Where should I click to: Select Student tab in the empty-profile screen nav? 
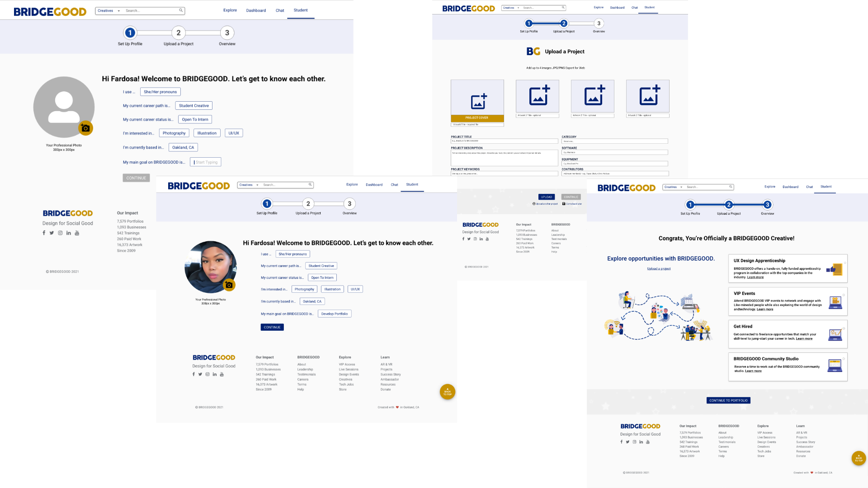click(x=301, y=10)
